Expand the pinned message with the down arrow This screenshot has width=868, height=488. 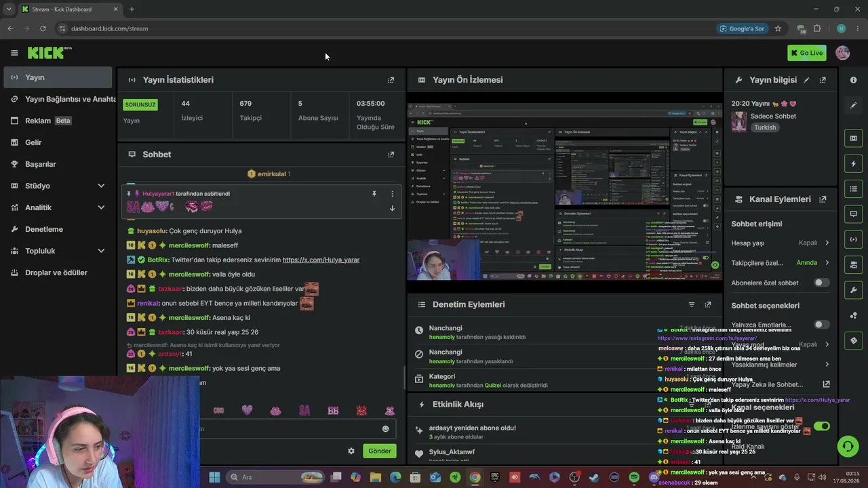(x=392, y=208)
